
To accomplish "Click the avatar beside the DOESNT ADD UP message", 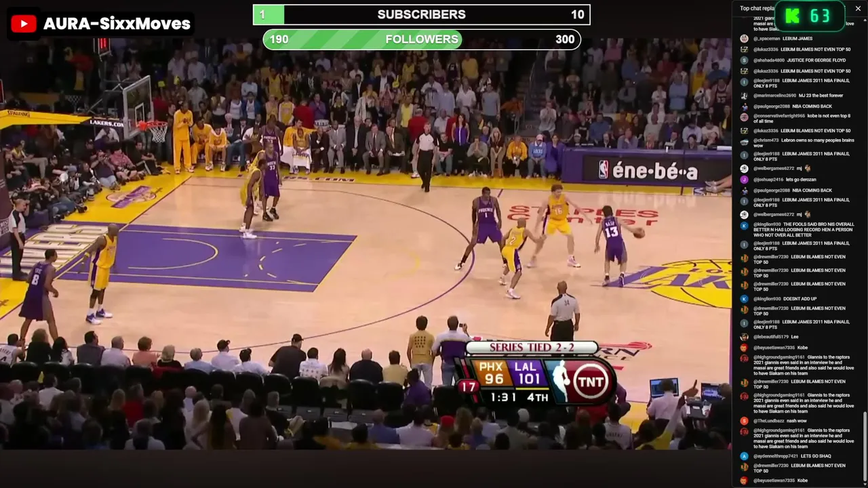I will 744,299.
